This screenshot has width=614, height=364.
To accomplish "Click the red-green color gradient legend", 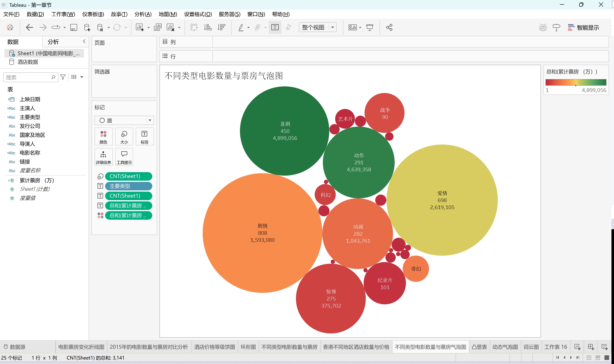I will [x=576, y=82].
